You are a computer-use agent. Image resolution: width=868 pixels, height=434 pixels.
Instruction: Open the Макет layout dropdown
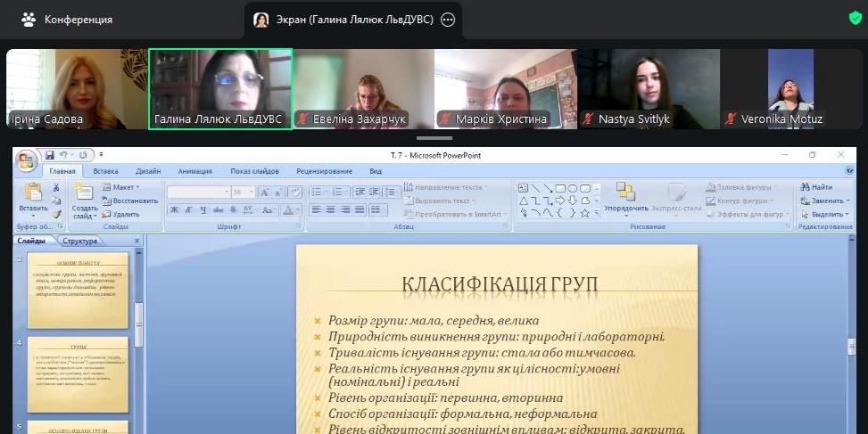[122, 187]
